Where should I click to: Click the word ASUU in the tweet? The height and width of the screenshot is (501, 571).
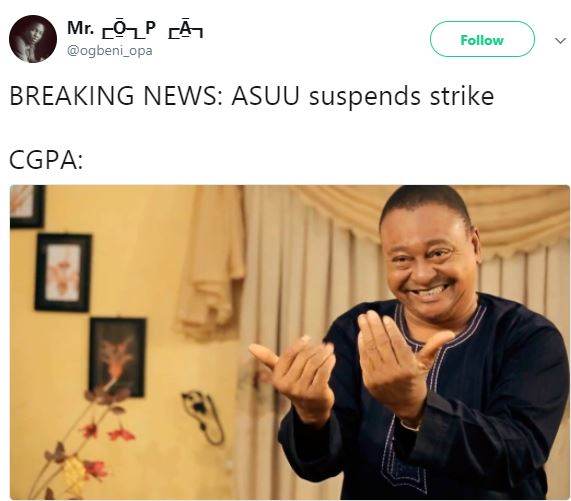[x=265, y=95]
